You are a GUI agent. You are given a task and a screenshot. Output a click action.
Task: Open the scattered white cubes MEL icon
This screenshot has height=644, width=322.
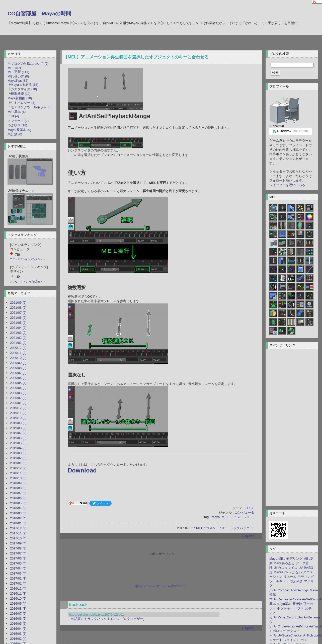(x=282, y=252)
